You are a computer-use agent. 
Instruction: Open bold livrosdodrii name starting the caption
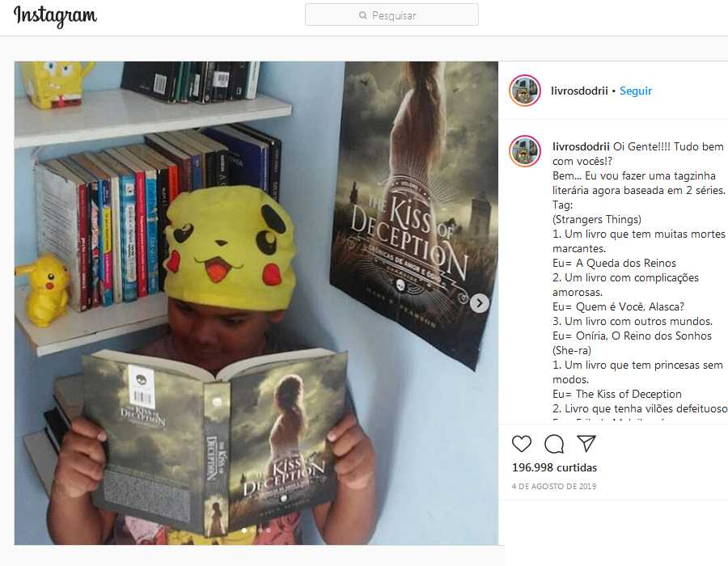pyautogui.click(x=581, y=146)
